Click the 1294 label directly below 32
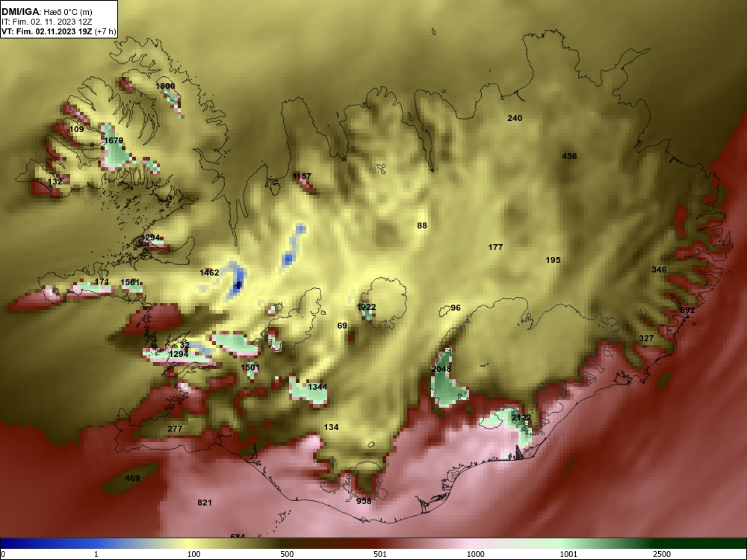 point(179,354)
